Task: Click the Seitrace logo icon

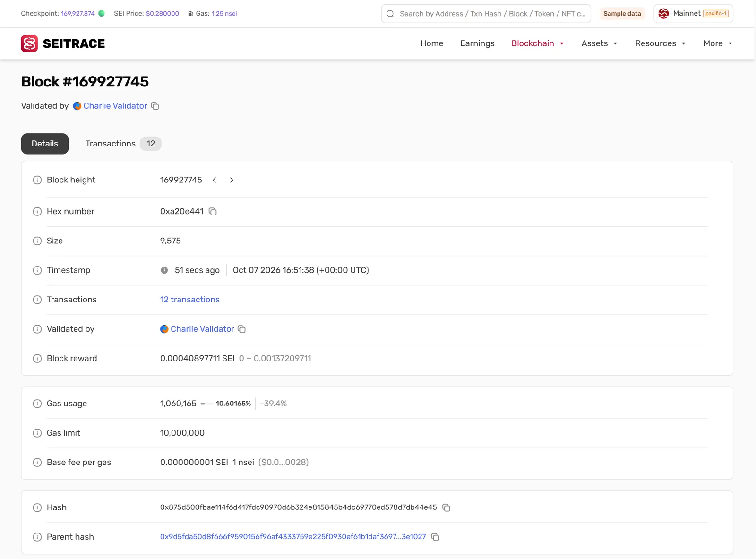Action: (x=29, y=43)
